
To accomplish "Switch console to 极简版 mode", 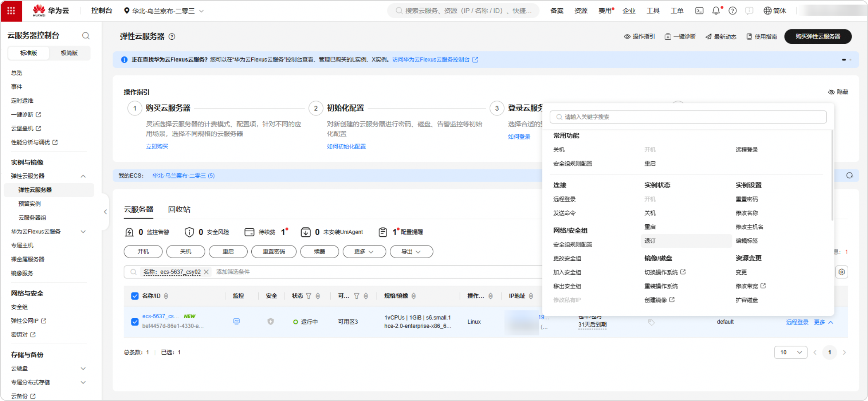I will coord(69,53).
